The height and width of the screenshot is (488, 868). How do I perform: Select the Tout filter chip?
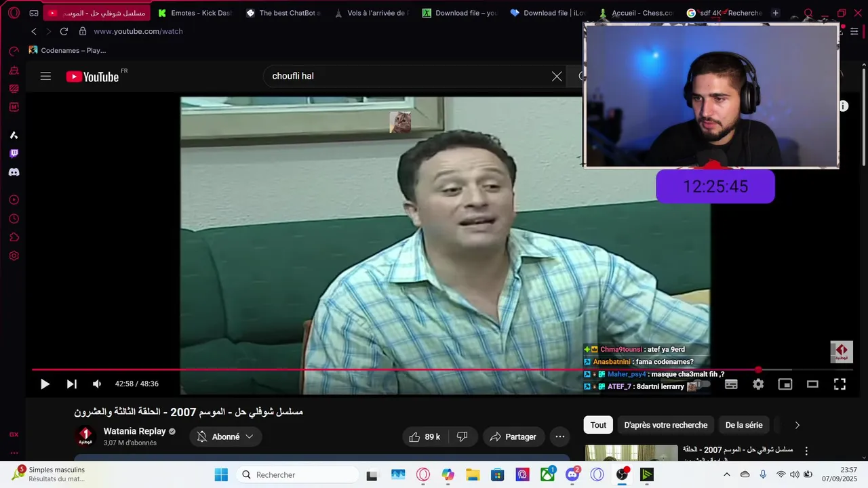click(x=598, y=426)
